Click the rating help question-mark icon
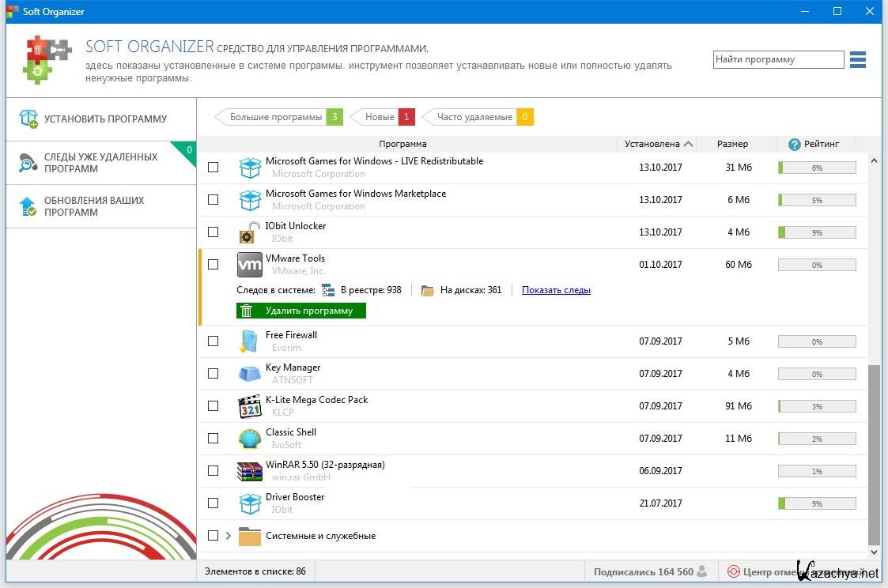Screen dimensions: 888x588 794,144
